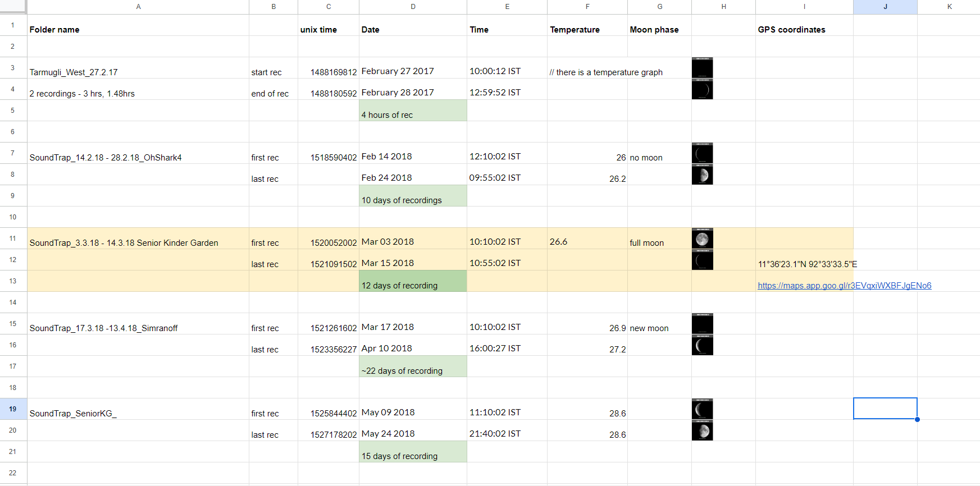The height and width of the screenshot is (486, 980).
Task: Select the moon image in row 12
Action: 702,260
